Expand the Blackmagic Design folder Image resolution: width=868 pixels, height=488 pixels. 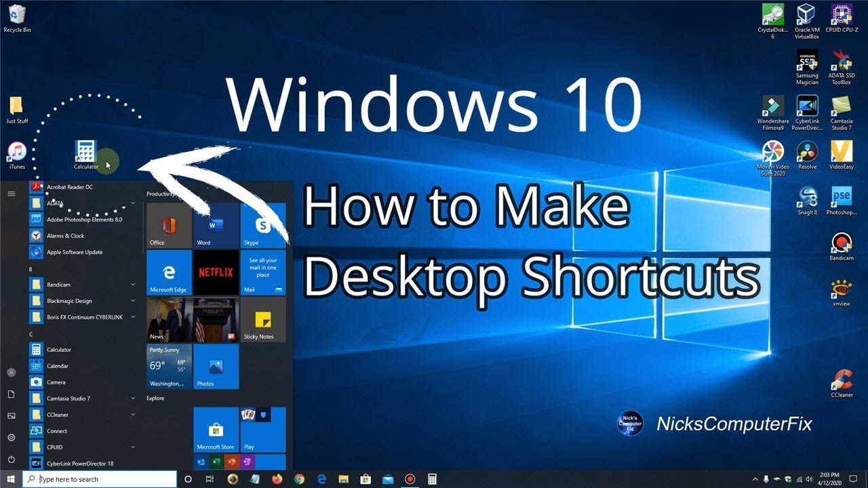coord(133,300)
